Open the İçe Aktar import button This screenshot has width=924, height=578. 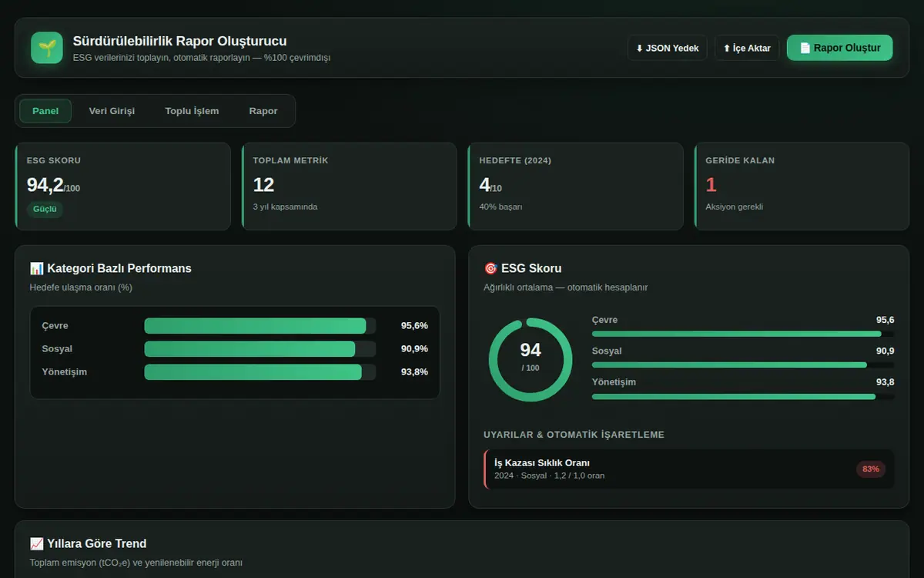[x=747, y=48]
